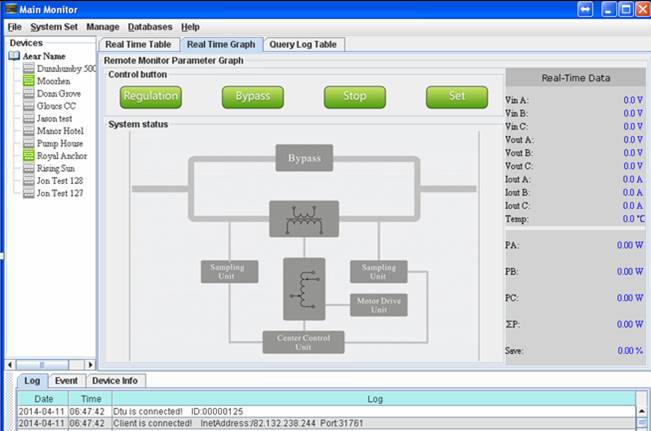Open the Query Log Table tab

coord(303,44)
